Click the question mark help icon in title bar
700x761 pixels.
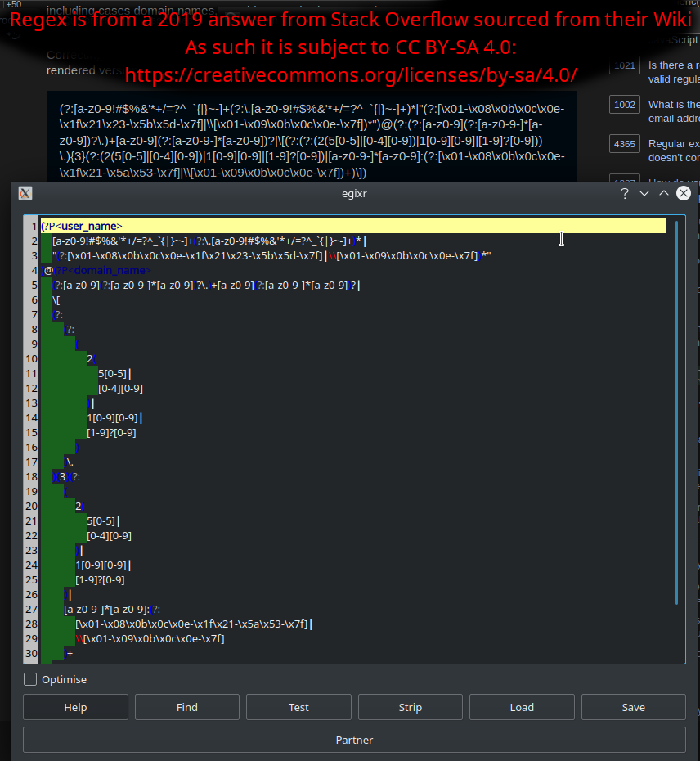(625, 193)
